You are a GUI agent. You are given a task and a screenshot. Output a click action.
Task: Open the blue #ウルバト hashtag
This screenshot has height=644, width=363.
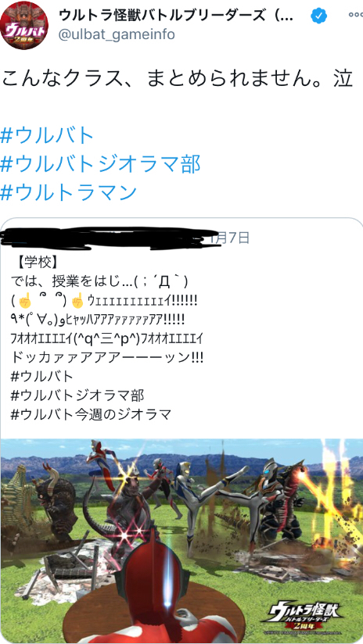pyautogui.click(x=48, y=135)
